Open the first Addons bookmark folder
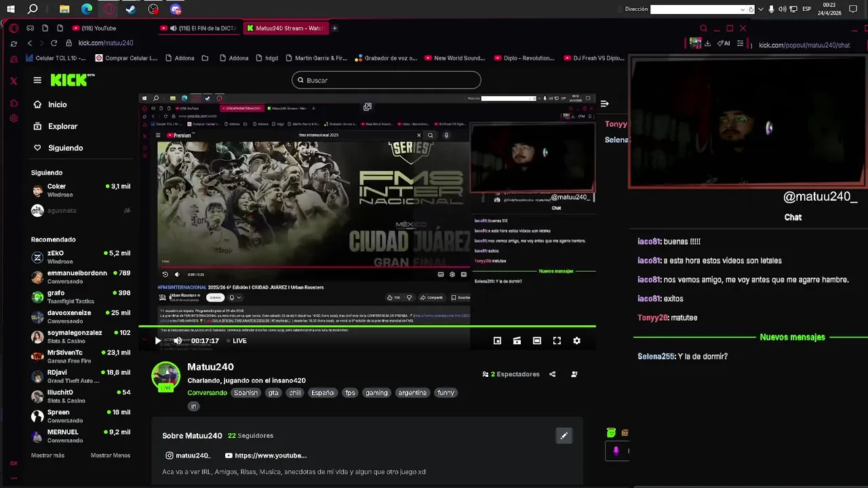 tap(178, 58)
